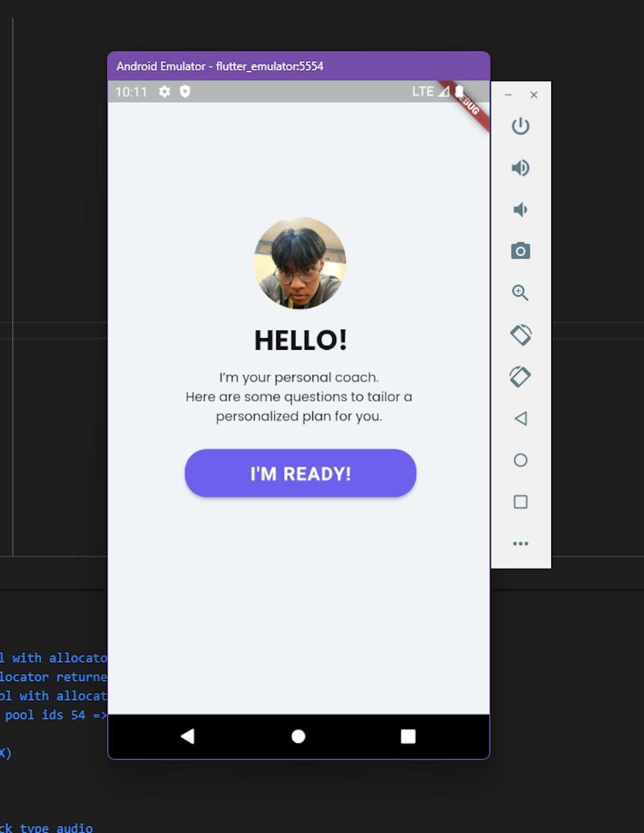Open extended controls via three dots
This screenshot has height=833, width=644.
coord(520,544)
